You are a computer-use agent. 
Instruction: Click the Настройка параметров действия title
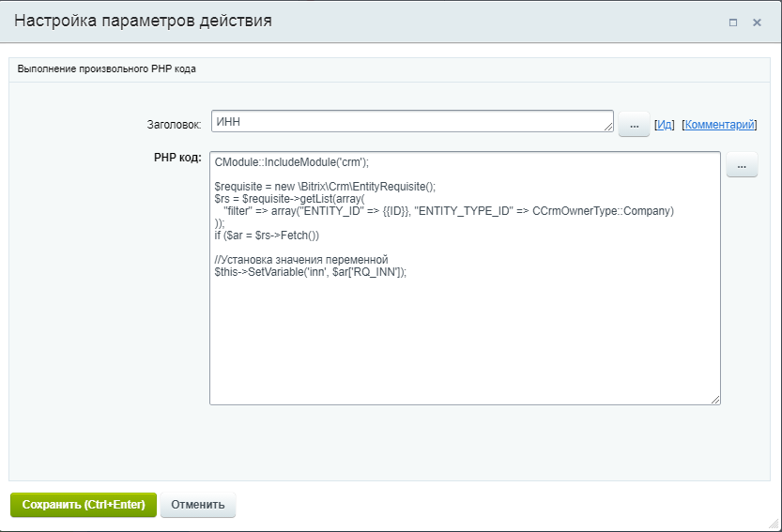pos(143,21)
